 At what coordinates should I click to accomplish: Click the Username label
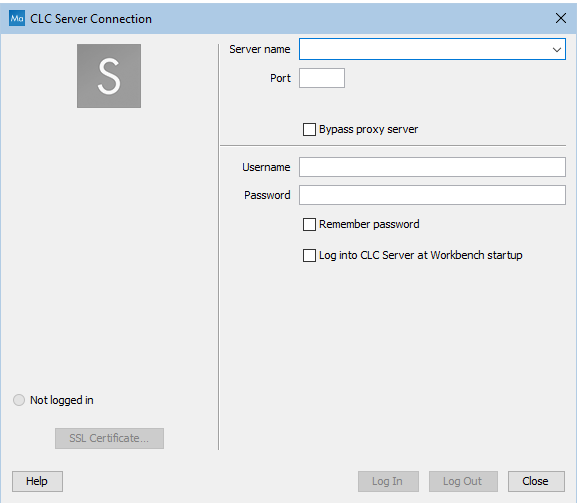click(266, 167)
